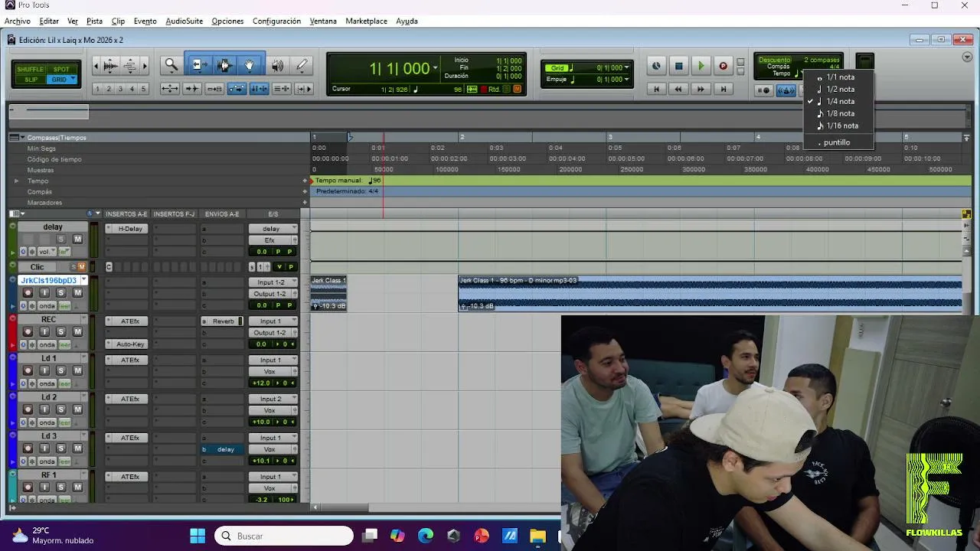This screenshot has width=980, height=551.
Task: Toggle GRID edit mode
Action: 60,80
